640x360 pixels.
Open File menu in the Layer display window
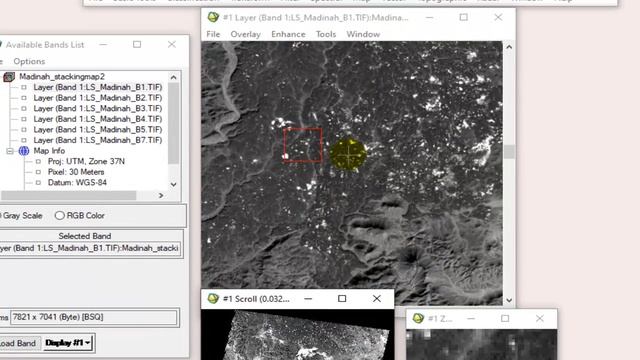tap(213, 34)
